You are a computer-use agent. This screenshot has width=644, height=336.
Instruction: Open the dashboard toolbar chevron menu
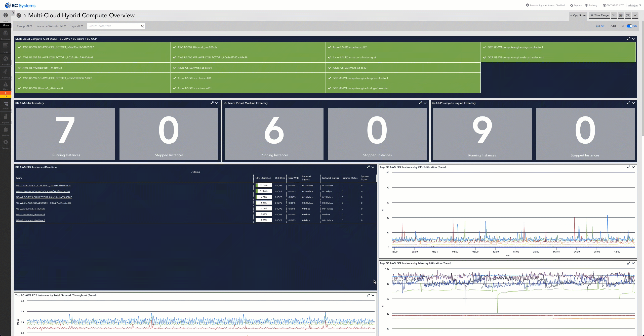(635, 15)
